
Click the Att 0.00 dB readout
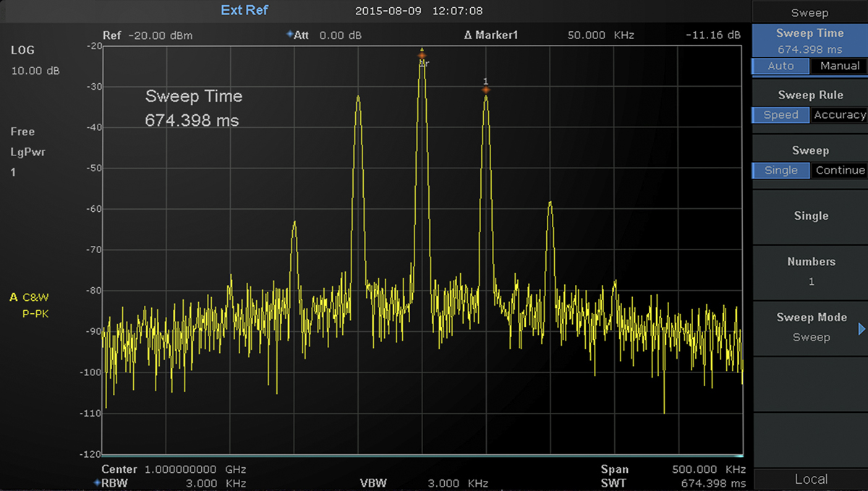328,35
